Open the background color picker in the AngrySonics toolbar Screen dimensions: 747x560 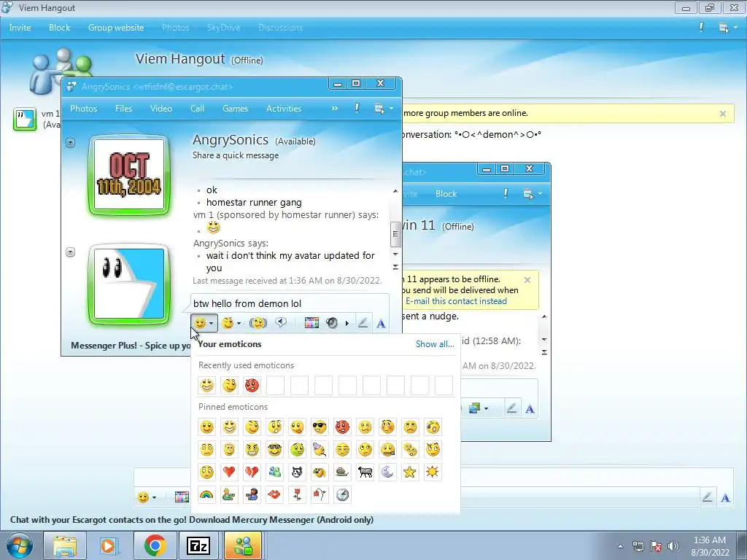(x=311, y=323)
